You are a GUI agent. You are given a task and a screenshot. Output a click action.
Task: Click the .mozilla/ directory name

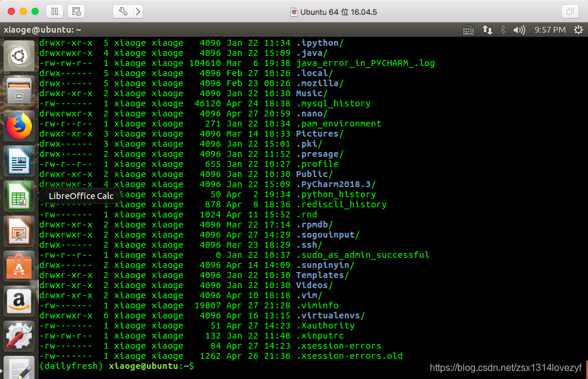(x=320, y=84)
